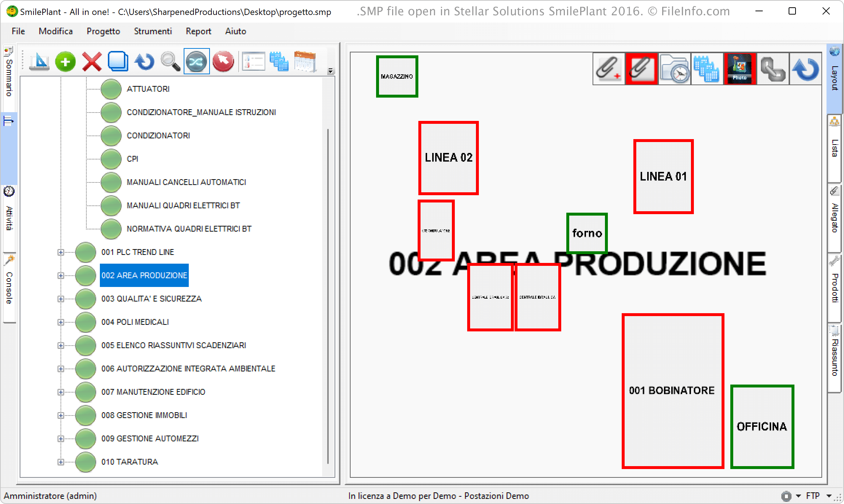Toggle the red-highlighted Photo button
The height and width of the screenshot is (504, 844).
740,69
